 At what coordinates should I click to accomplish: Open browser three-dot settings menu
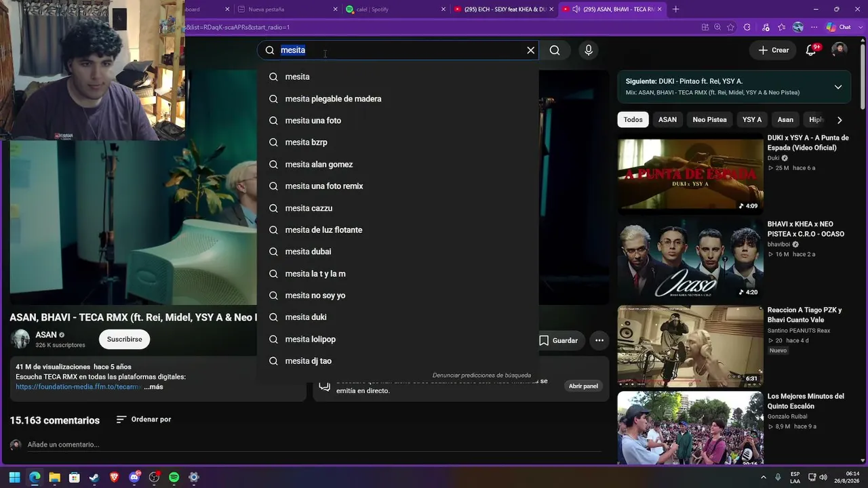(814, 27)
